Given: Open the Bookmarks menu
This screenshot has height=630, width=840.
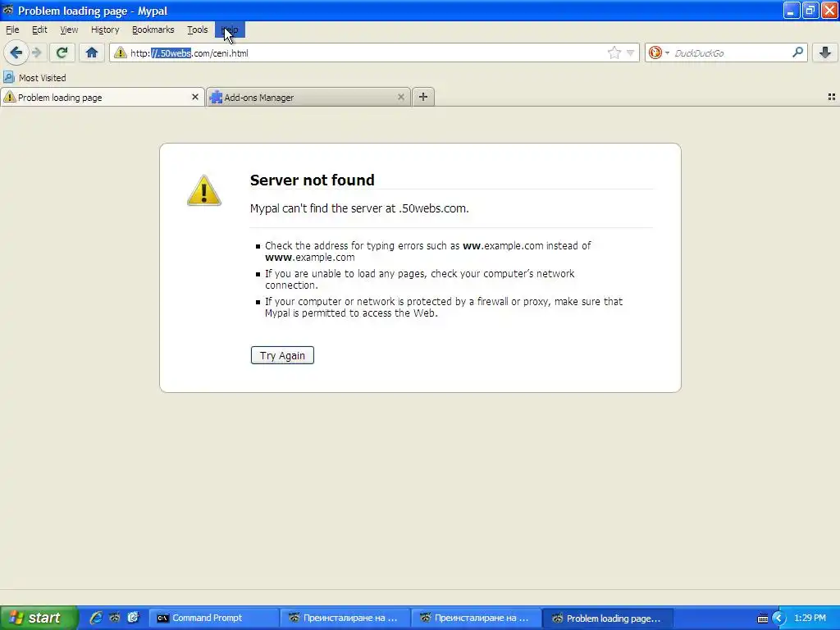Looking at the screenshot, I should (153, 30).
